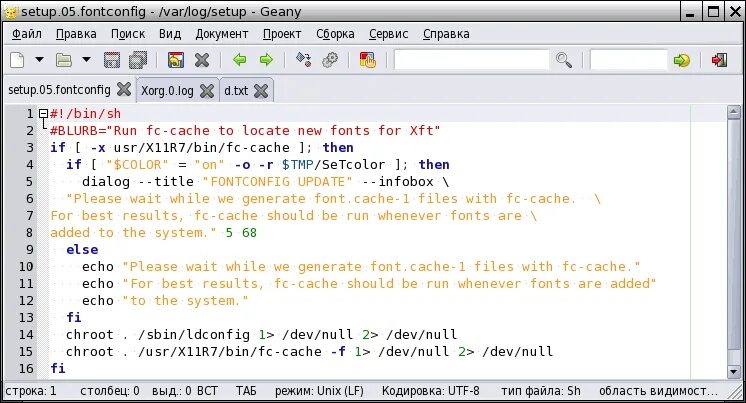Click the scrollbar down arrow
This screenshot has height=403, width=746.
click(x=733, y=372)
